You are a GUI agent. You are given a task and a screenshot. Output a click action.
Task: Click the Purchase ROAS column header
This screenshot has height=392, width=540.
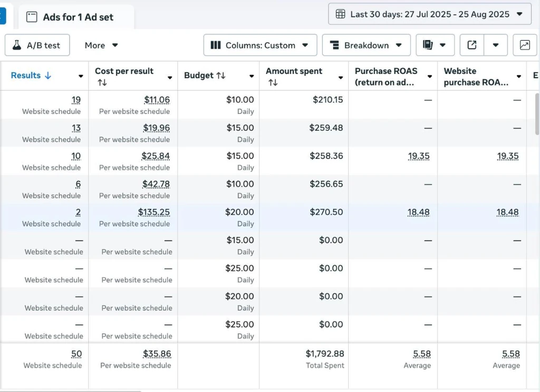pyautogui.click(x=385, y=76)
